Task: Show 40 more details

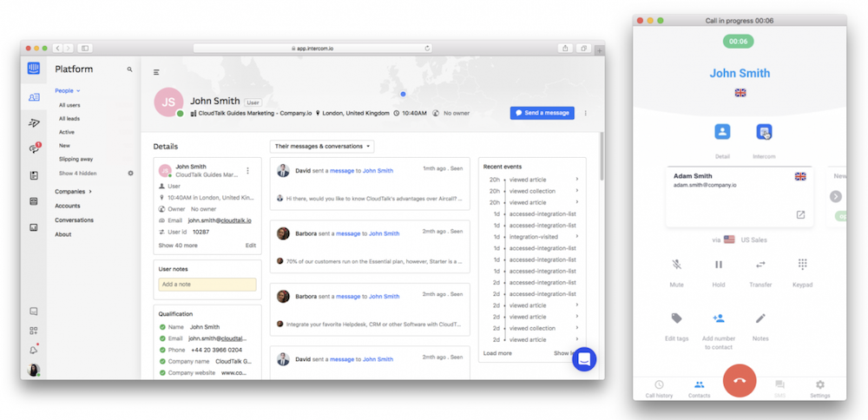Action: click(178, 245)
